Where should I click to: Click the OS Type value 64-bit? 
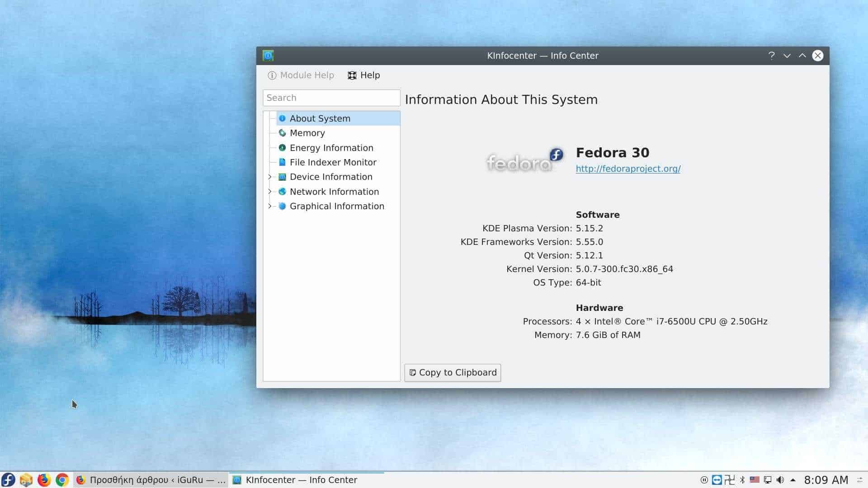pyautogui.click(x=588, y=283)
